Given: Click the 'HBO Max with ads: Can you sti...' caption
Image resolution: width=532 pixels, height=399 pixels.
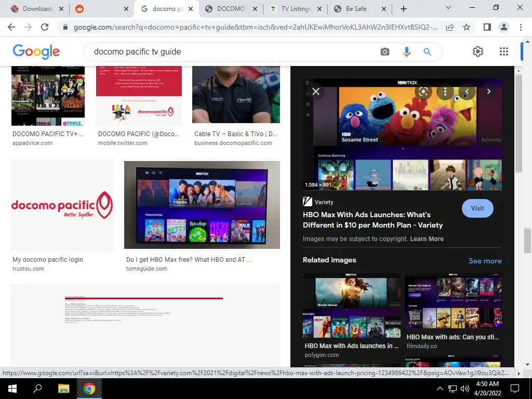Looking at the screenshot, I should tap(453, 337).
